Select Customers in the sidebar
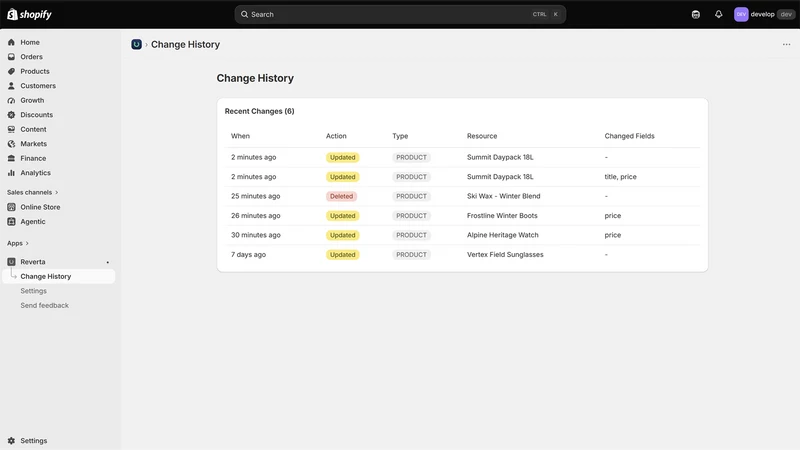Image resolution: width=800 pixels, height=450 pixels. 38,86
